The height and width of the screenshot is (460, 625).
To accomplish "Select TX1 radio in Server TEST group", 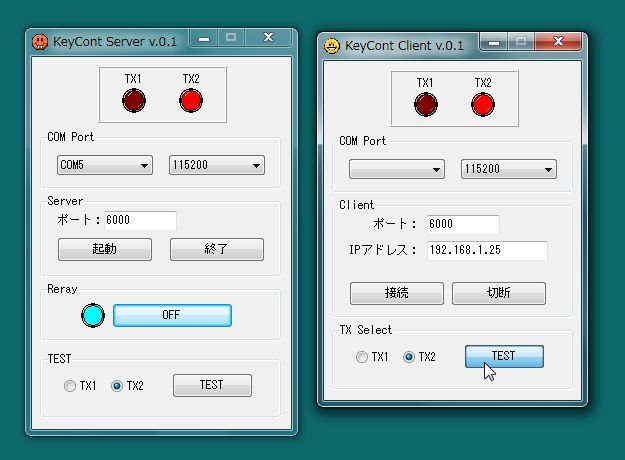I will tap(70, 386).
